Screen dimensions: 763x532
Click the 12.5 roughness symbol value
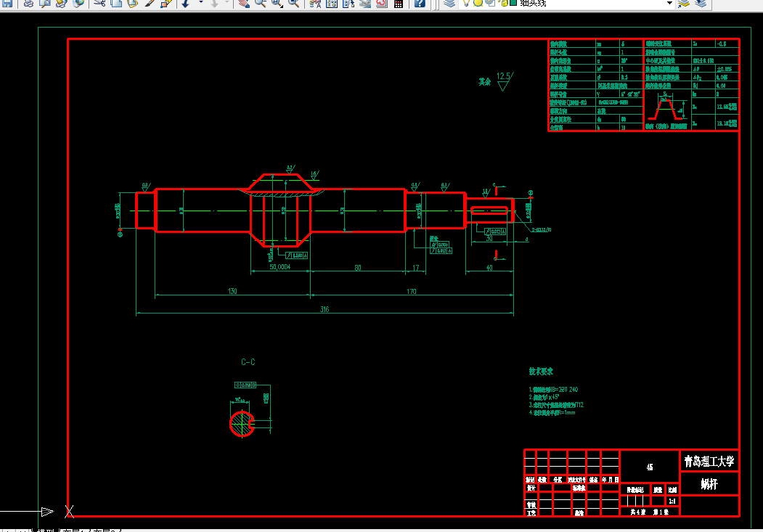(504, 76)
